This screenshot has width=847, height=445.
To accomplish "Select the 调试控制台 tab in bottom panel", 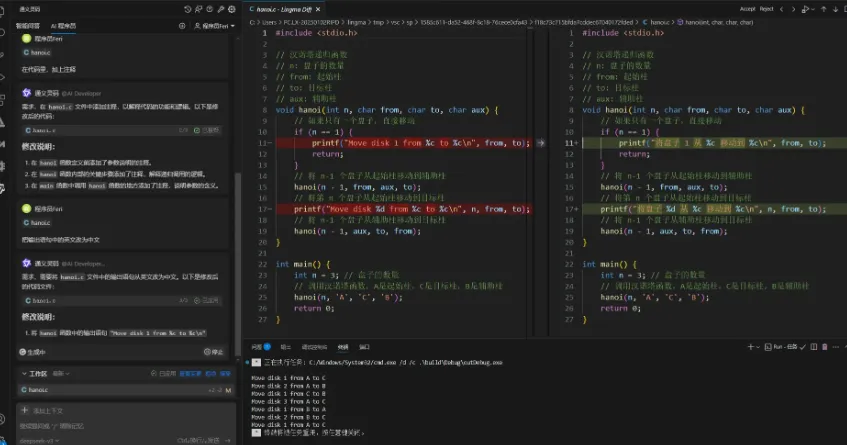I will (314, 347).
